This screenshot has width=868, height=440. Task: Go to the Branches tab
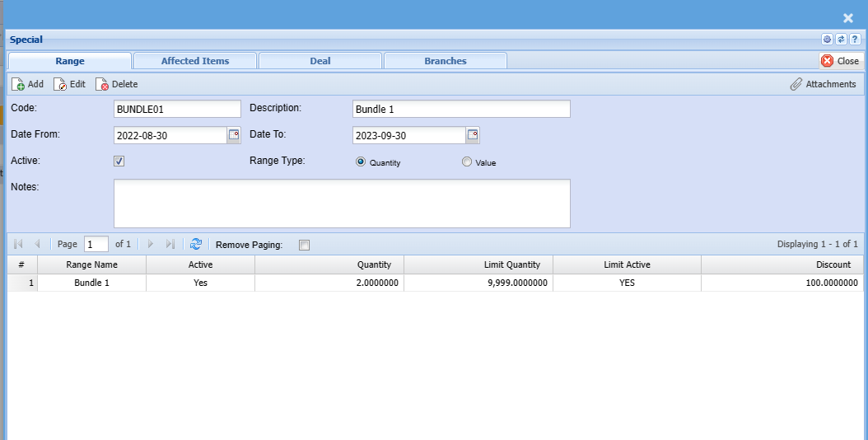[446, 61]
